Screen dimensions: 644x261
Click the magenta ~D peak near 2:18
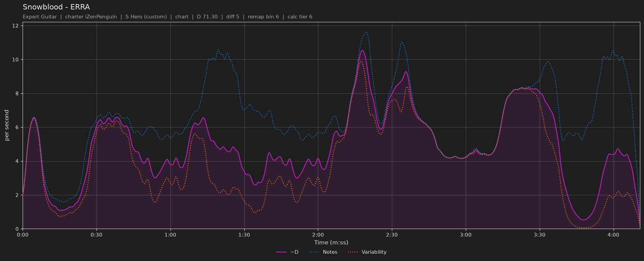(362, 51)
